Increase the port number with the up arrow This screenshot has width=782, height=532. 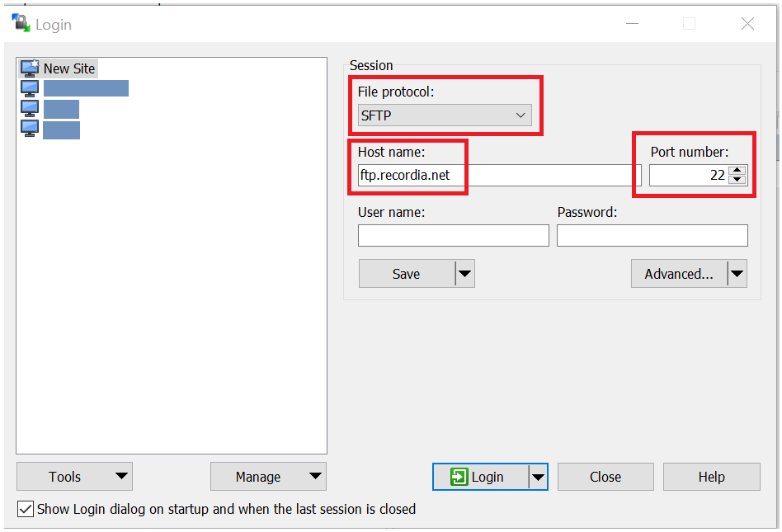click(737, 170)
